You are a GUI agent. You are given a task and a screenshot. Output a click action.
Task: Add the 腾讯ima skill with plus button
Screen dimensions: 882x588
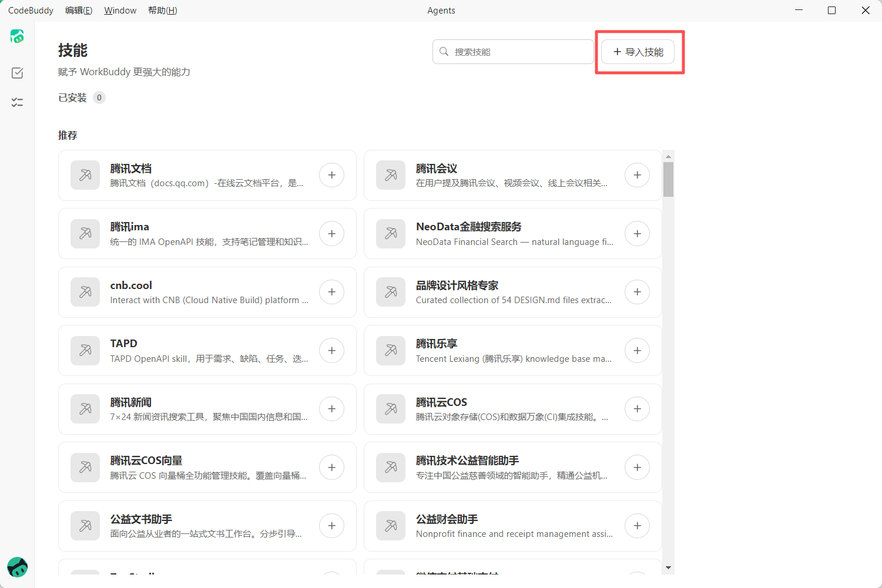click(x=332, y=234)
